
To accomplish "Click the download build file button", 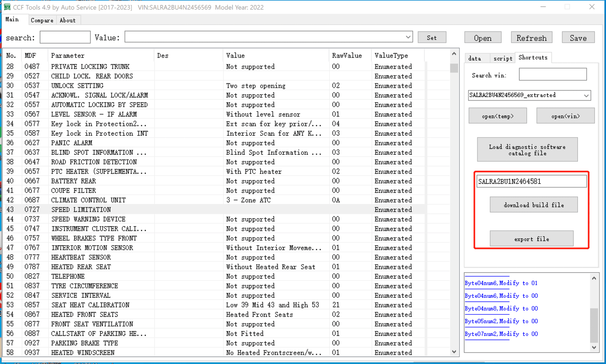I will pyautogui.click(x=533, y=205).
